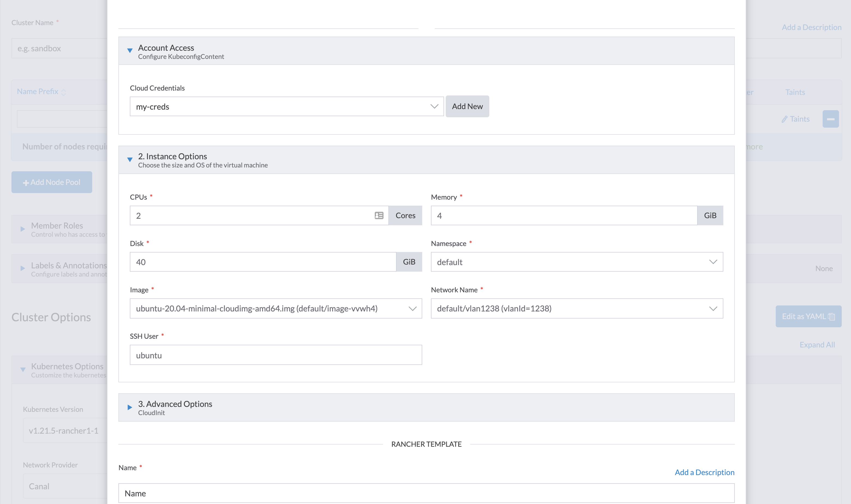Click the Cores unit label

405,215
